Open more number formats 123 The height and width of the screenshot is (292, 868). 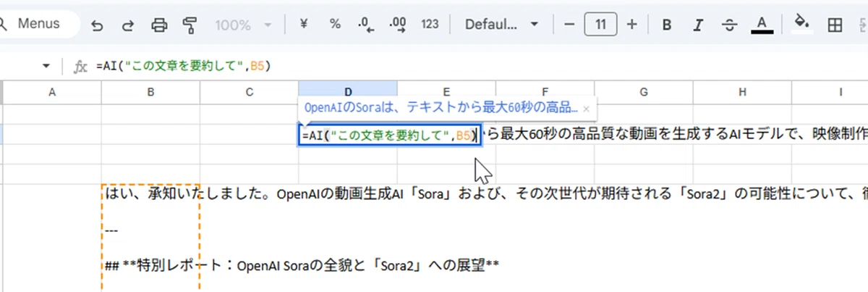pyautogui.click(x=430, y=24)
